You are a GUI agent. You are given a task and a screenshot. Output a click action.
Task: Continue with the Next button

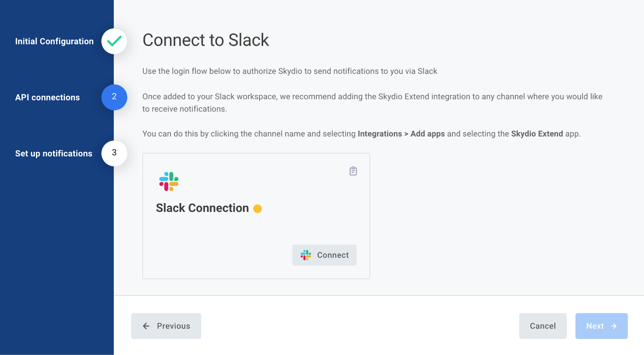[x=601, y=326]
